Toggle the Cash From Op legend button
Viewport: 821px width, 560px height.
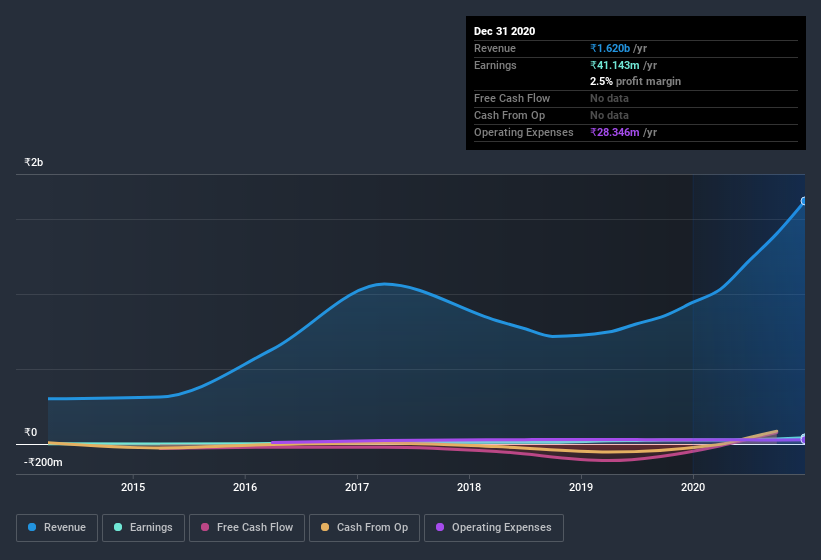tap(364, 528)
